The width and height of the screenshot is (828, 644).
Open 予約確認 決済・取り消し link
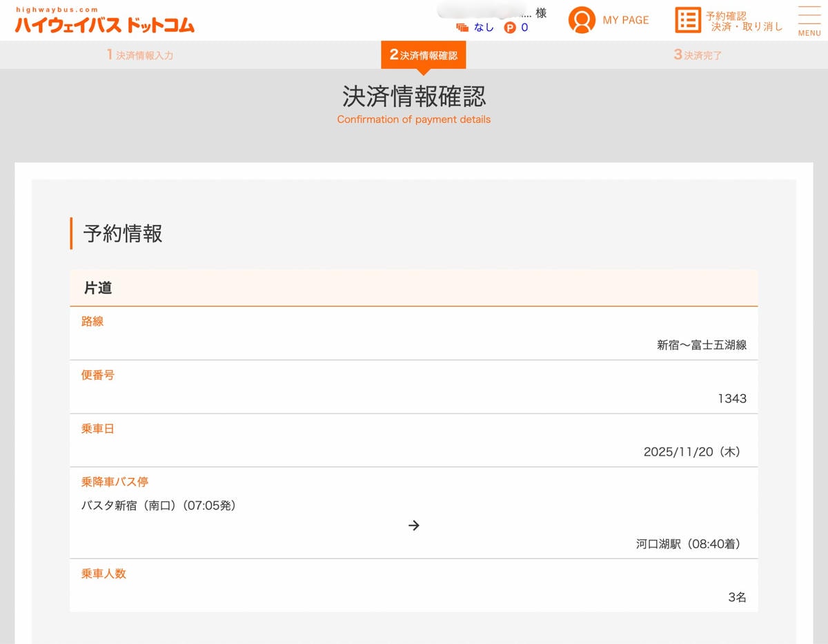coord(744,21)
